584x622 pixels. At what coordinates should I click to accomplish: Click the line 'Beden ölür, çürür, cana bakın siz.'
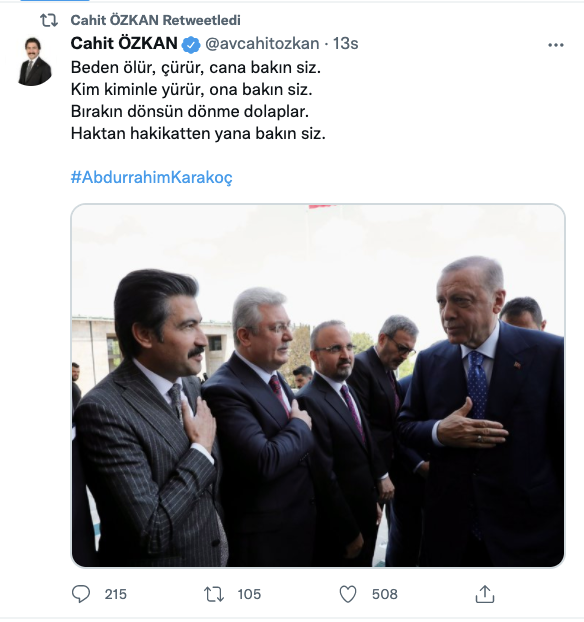pyautogui.click(x=196, y=67)
